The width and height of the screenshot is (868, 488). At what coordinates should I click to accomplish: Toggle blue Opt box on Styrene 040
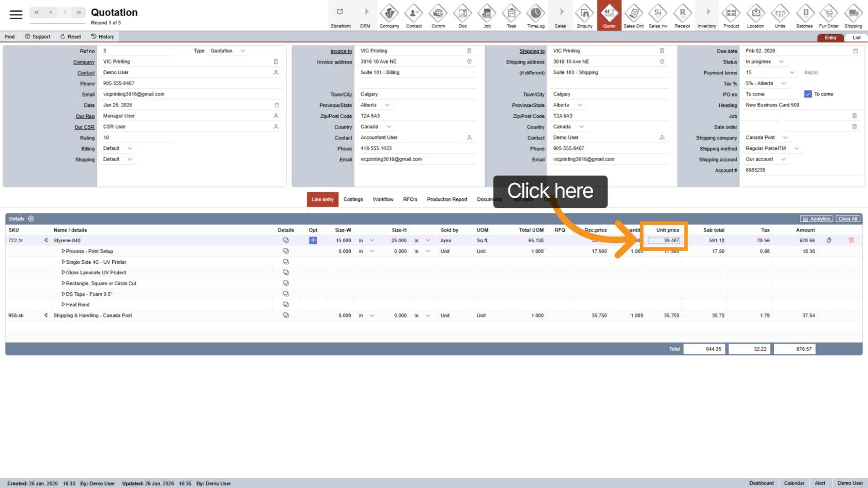coord(313,240)
